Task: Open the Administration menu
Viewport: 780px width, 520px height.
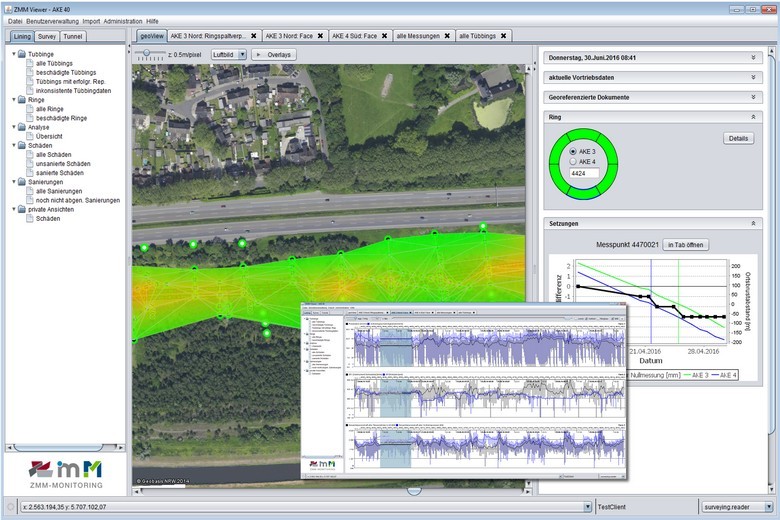Action: (x=123, y=21)
